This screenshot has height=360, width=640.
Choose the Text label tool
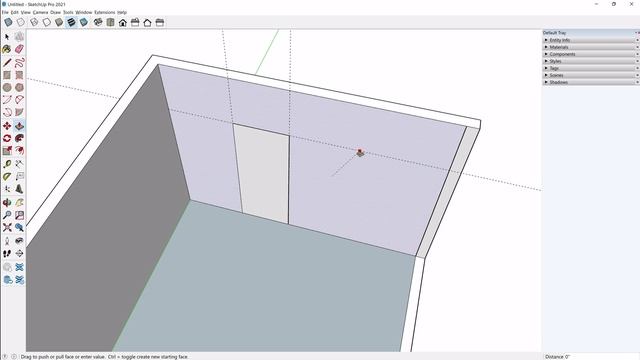(19, 177)
